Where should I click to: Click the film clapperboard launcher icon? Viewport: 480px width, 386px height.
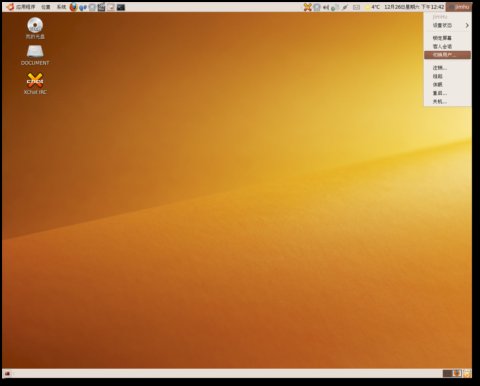[x=101, y=7]
